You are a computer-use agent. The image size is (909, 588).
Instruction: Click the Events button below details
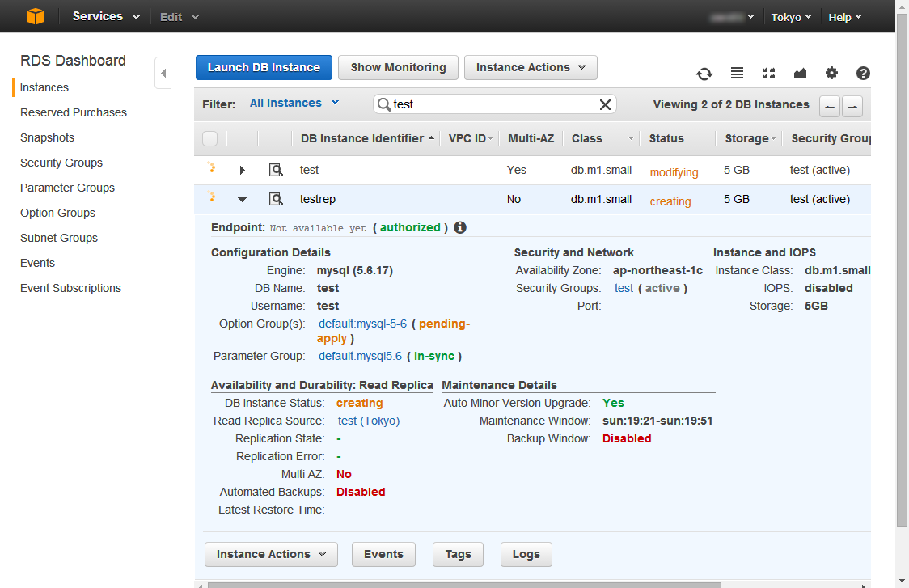pos(384,554)
